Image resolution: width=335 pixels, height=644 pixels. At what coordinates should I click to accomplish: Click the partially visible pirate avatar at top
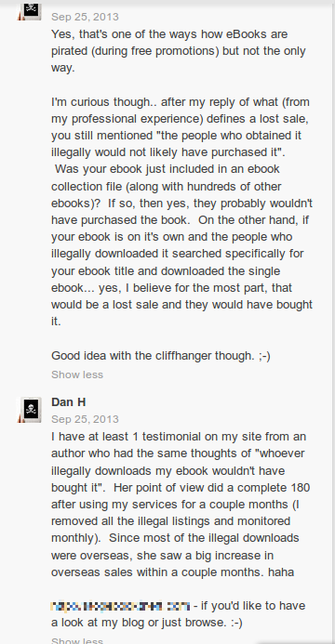tap(30, 10)
